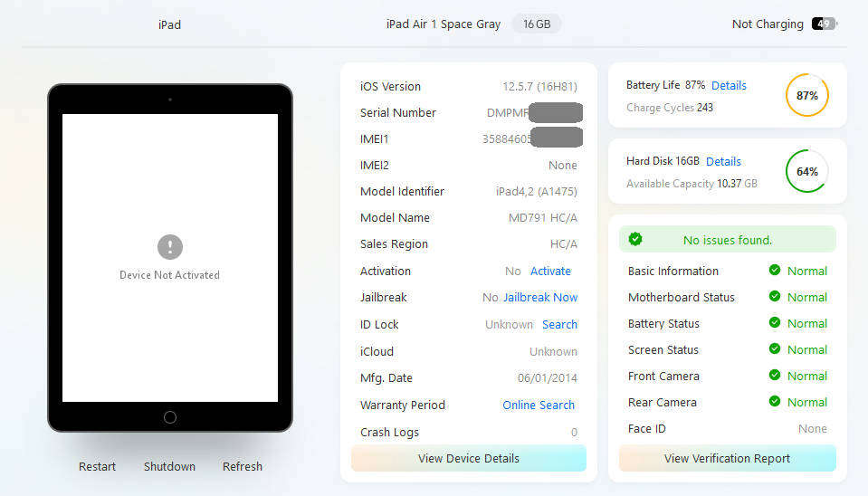Open Hard Disk Details link

tap(723, 162)
